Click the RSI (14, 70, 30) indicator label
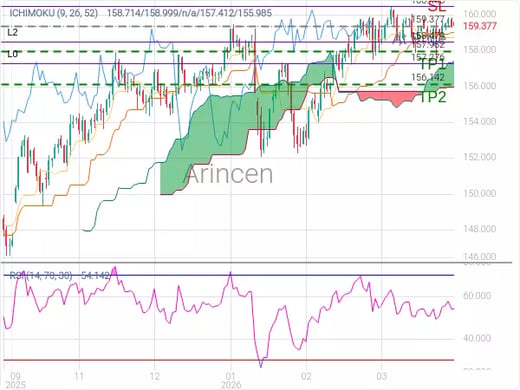 point(41,276)
